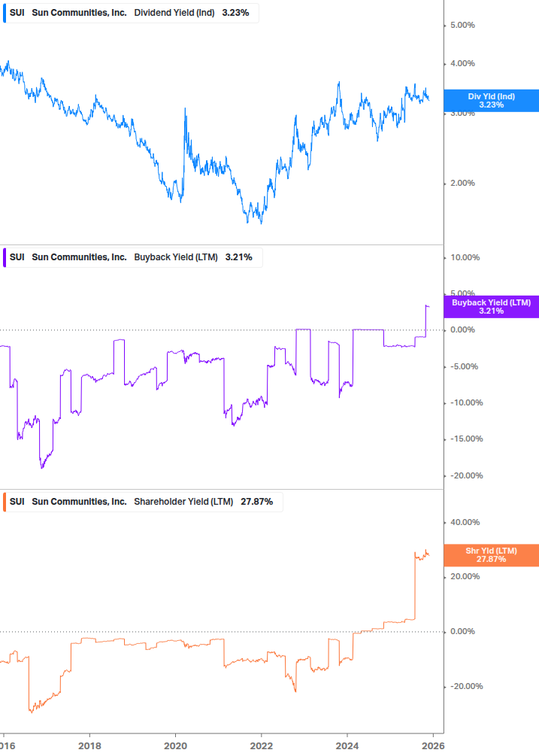Image resolution: width=539 pixels, height=756 pixels.
Task: Click the 2026 label on time axis
Action: 433,746
